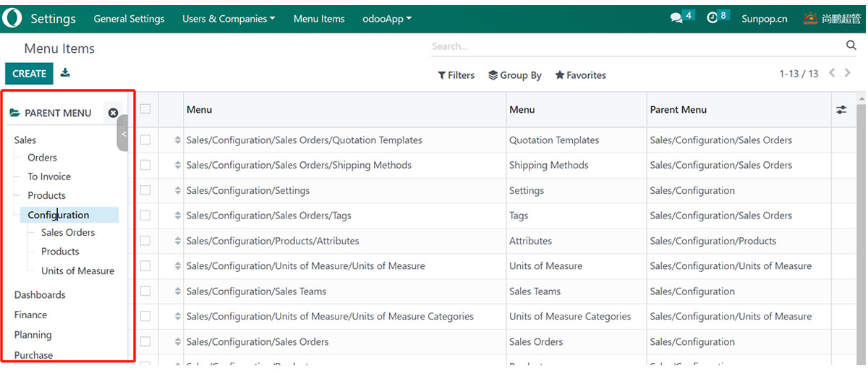Check the Tags row checkbox
The image size is (868, 392).
[145, 216]
